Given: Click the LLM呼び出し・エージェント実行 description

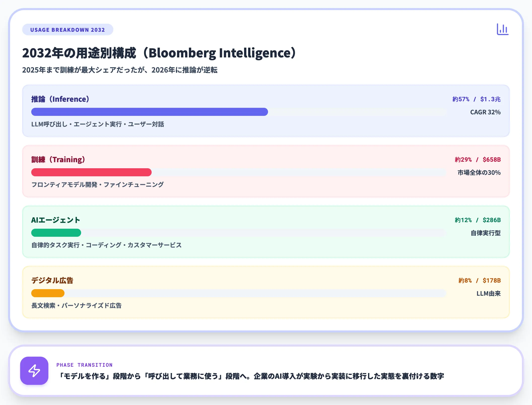Looking at the screenshot, I should [98, 124].
